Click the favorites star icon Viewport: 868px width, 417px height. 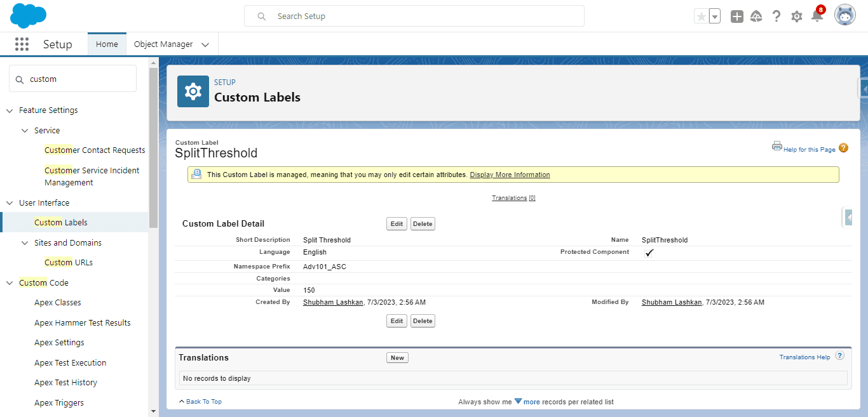pos(701,17)
